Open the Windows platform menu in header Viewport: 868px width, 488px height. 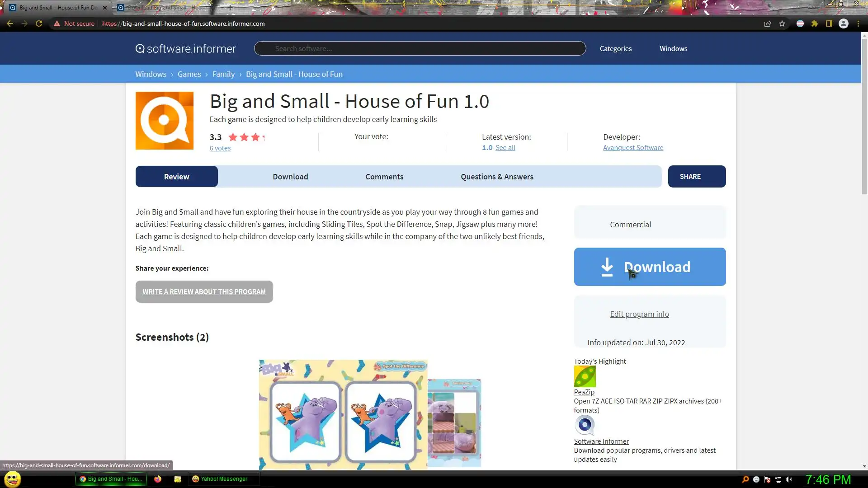coord(673,49)
